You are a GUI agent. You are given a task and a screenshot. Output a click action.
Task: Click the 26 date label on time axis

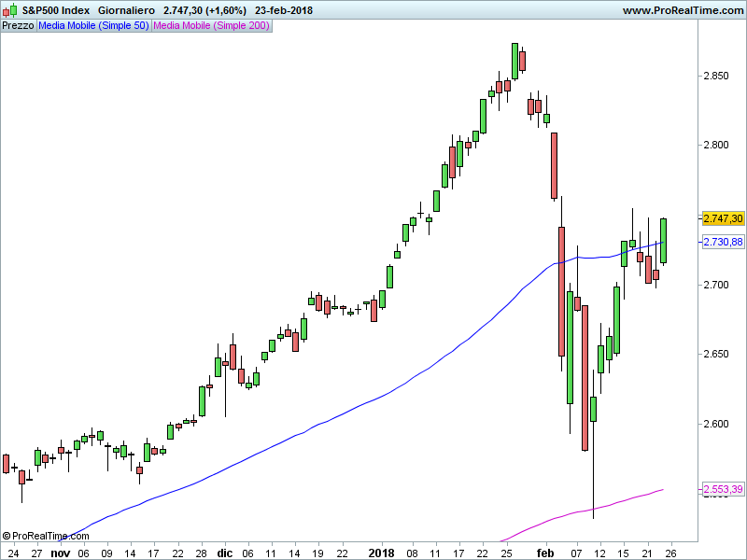coord(670,553)
